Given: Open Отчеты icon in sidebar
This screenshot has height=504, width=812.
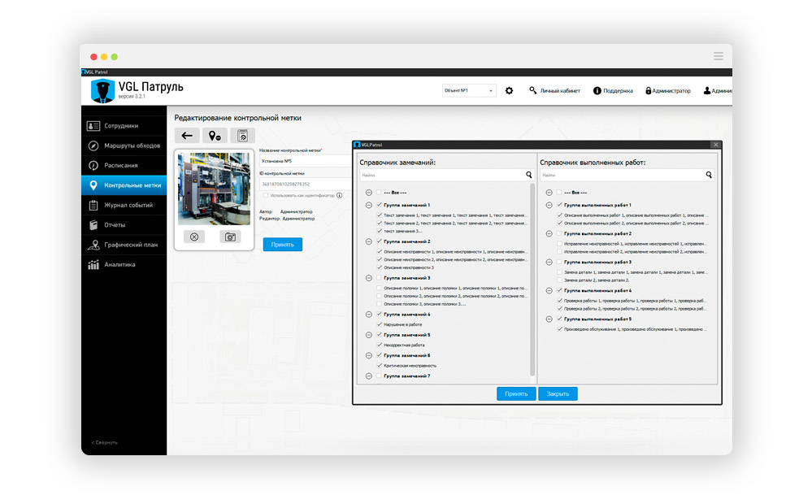Looking at the screenshot, I should 93,225.
